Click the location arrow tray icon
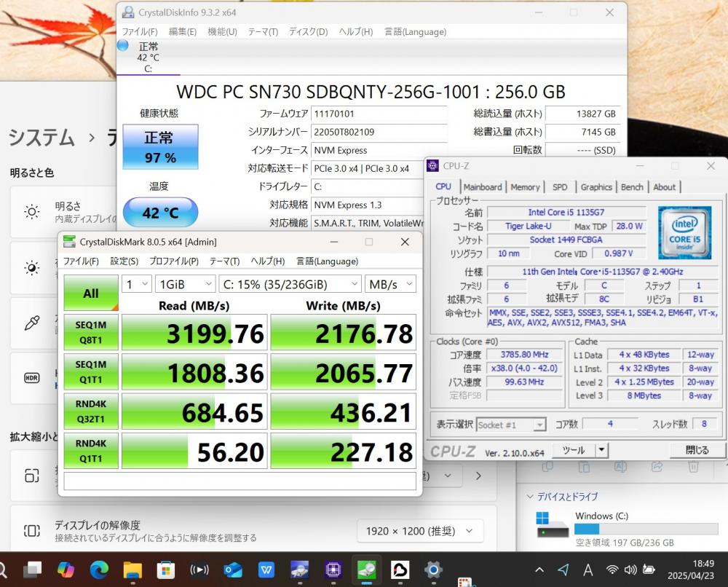Image resolution: width=728 pixels, height=587 pixels. pyautogui.click(x=563, y=570)
